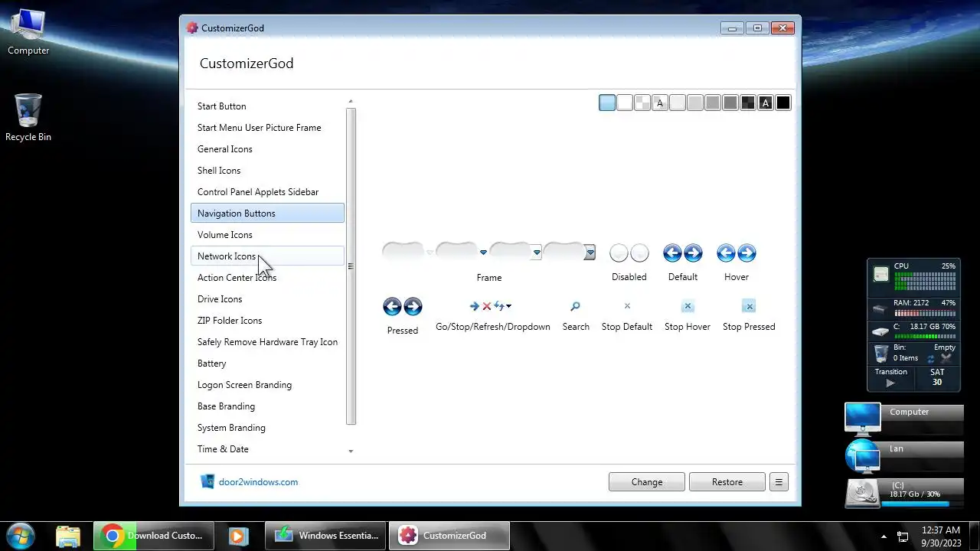Open the Time & Date category
Screen dimensions: 980x551
pos(267,449)
